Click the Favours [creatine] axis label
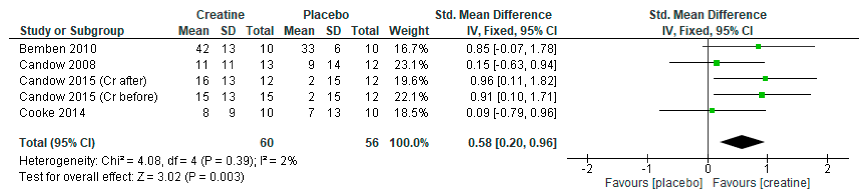This screenshot has height=196, width=868. [x=761, y=183]
